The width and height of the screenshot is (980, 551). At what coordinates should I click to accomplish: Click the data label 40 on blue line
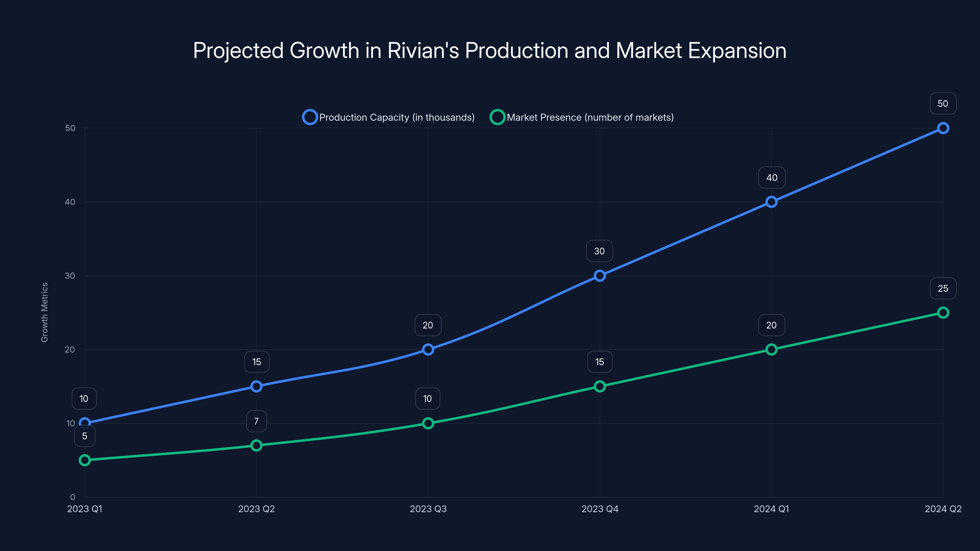(772, 178)
